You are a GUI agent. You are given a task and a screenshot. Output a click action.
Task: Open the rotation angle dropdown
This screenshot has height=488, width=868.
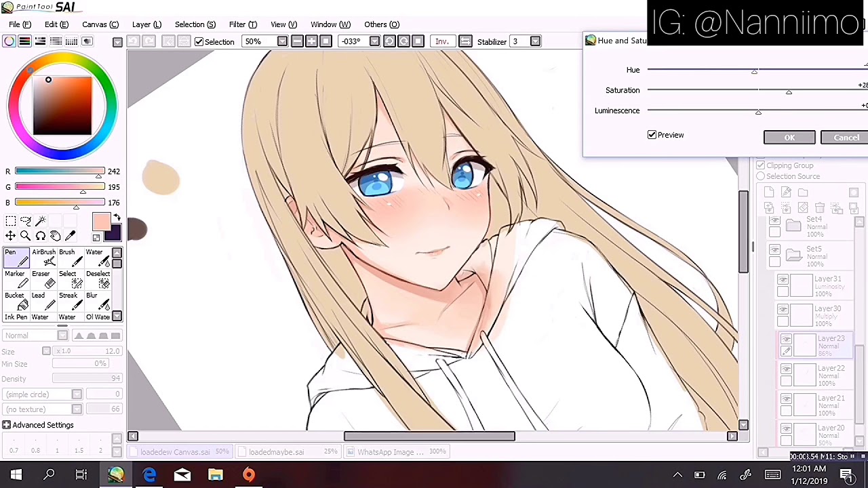coord(374,41)
